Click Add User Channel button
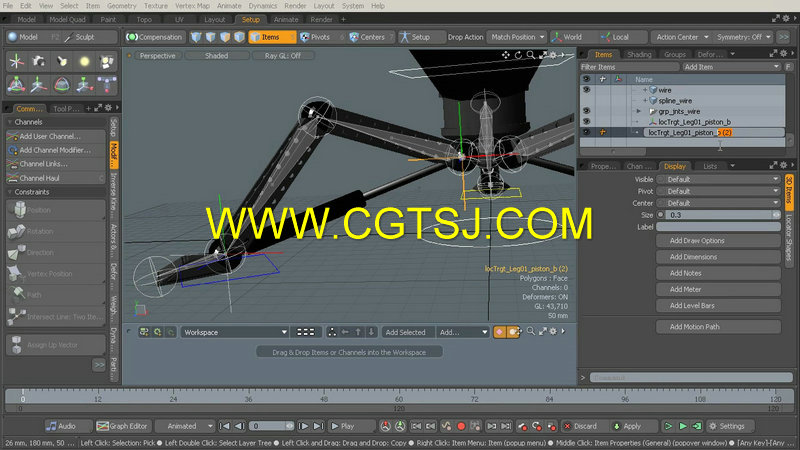Viewport: 800px width, 450px height. point(56,136)
